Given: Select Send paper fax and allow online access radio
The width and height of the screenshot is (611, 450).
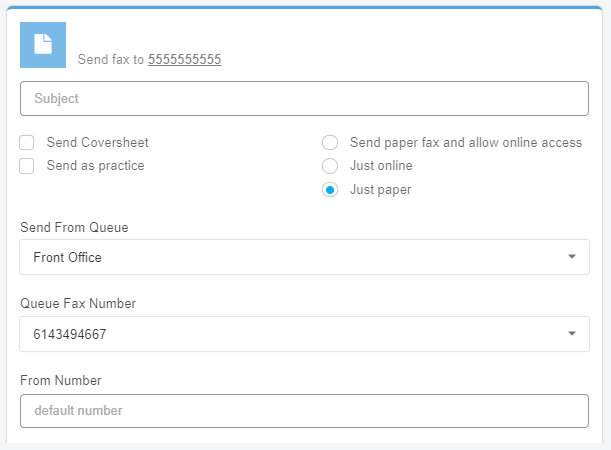Looking at the screenshot, I should point(330,143).
